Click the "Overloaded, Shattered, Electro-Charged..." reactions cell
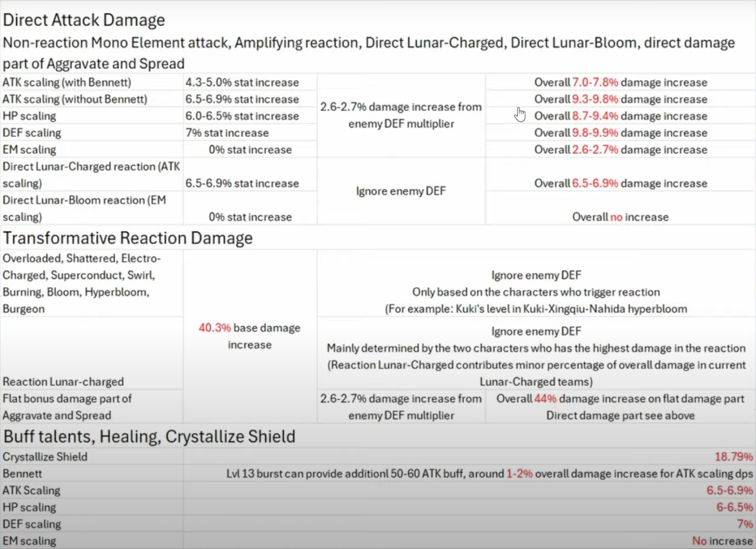 92,284
